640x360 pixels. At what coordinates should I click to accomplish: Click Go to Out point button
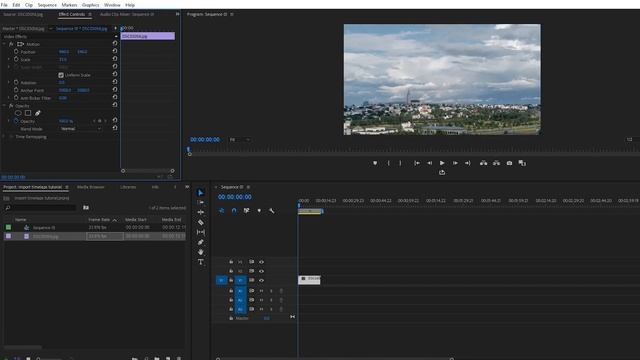468,163
